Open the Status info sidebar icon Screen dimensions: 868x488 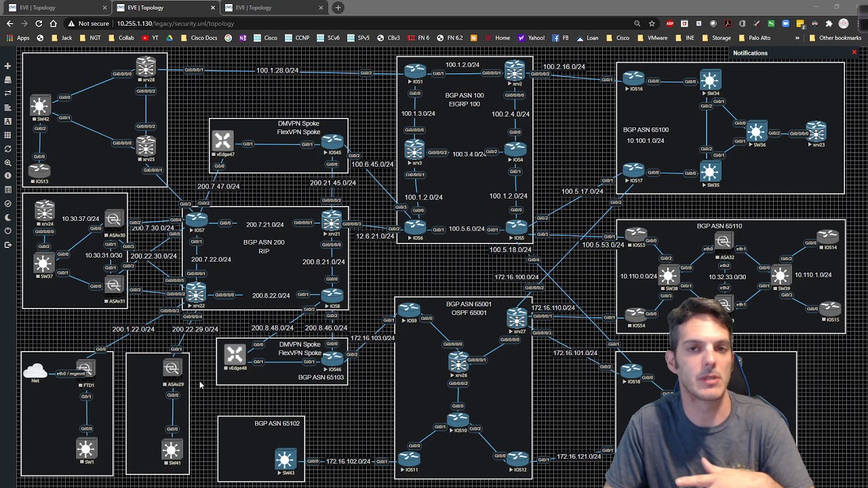click(7, 176)
